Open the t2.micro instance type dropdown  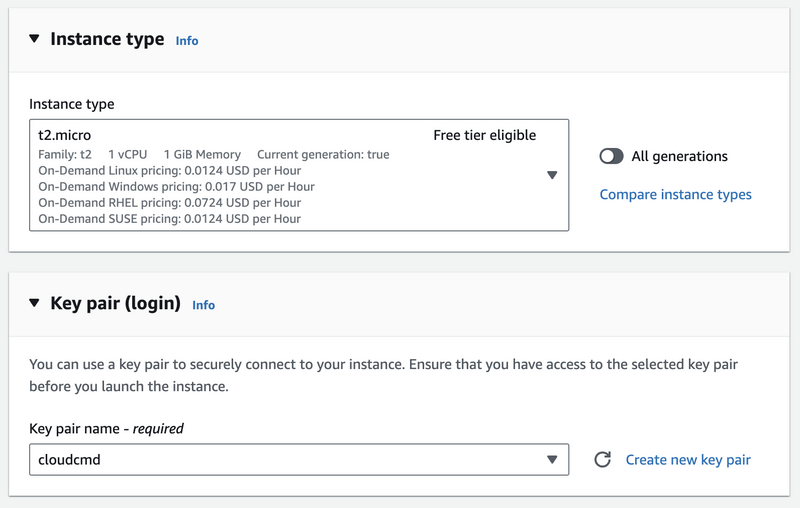coord(299,175)
